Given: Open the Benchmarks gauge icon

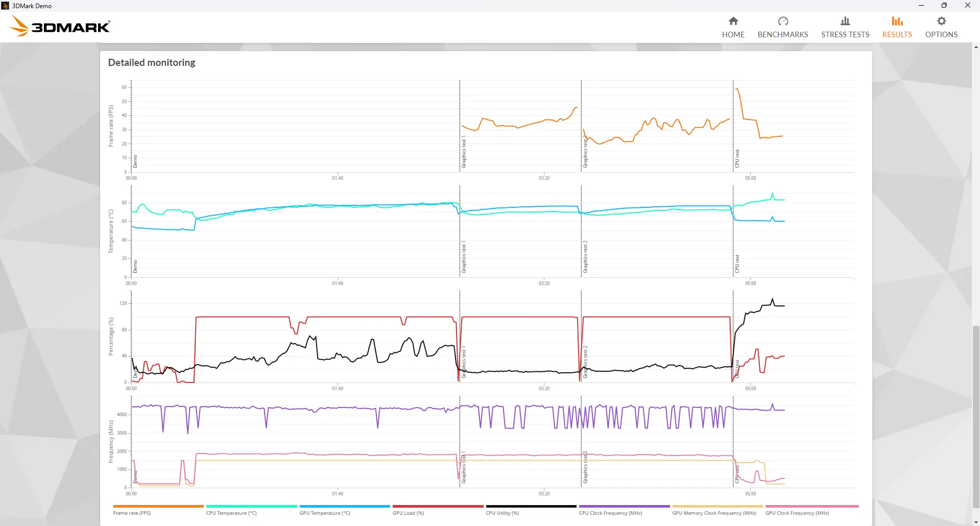Looking at the screenshot, I should coord(783,21).
